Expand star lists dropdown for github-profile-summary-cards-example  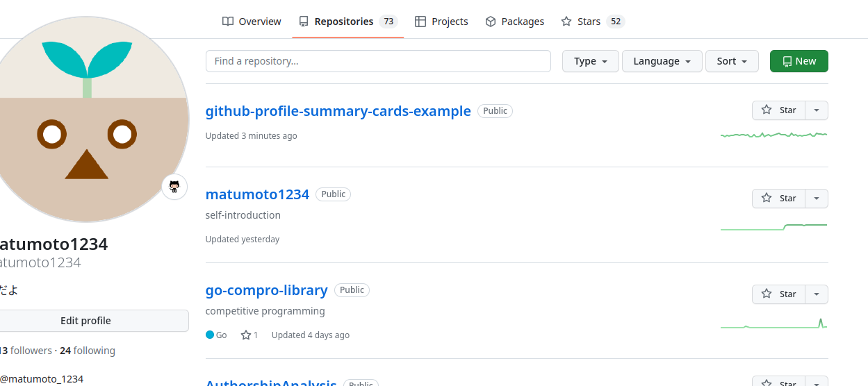coord(817,110)
